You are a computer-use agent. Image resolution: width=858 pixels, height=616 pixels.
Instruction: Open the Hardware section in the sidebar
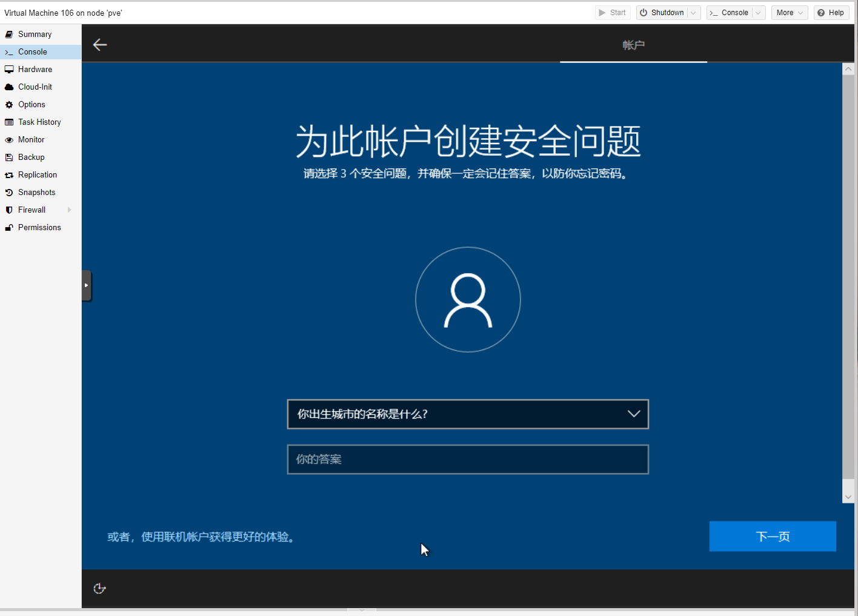tap(35, 70)
